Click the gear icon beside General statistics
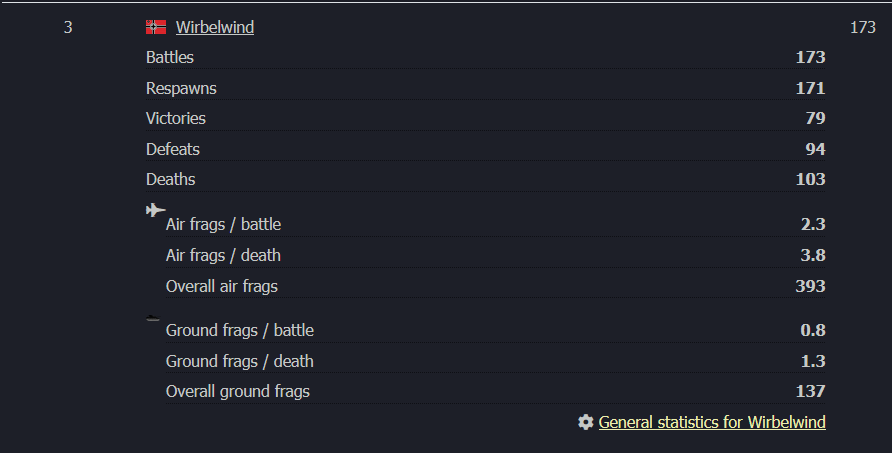This screenshot has width=892, height=453. tap(585, 422)
